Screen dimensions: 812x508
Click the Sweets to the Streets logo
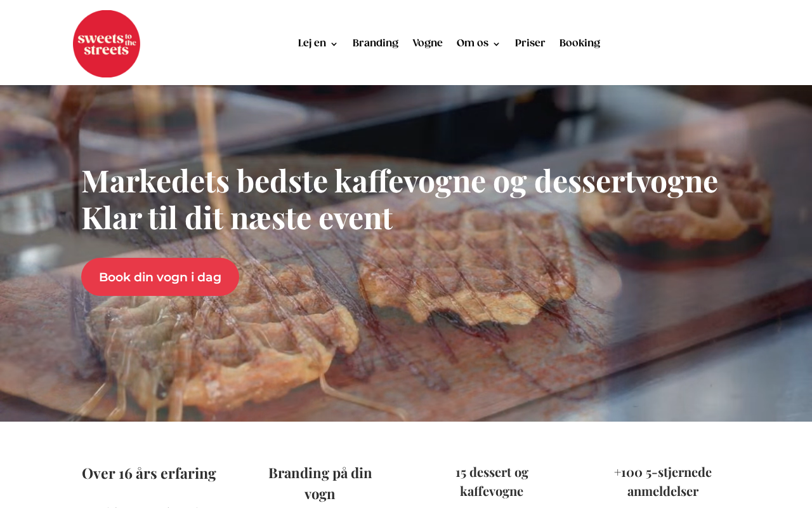coord(107,44)
